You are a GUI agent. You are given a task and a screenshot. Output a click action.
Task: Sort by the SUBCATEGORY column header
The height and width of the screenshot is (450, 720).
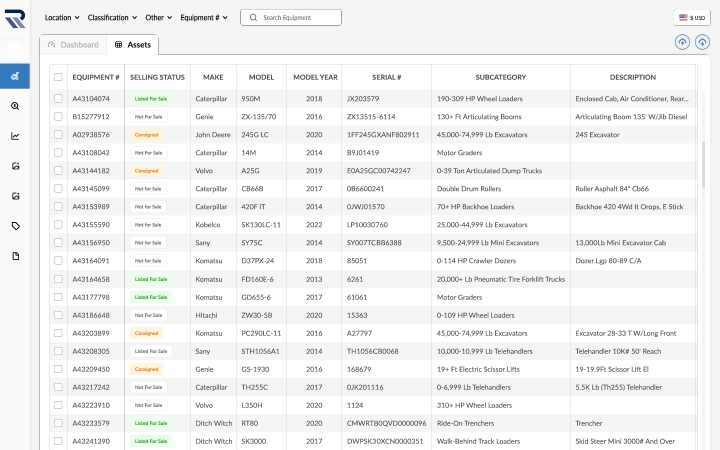tap(501, 77)
